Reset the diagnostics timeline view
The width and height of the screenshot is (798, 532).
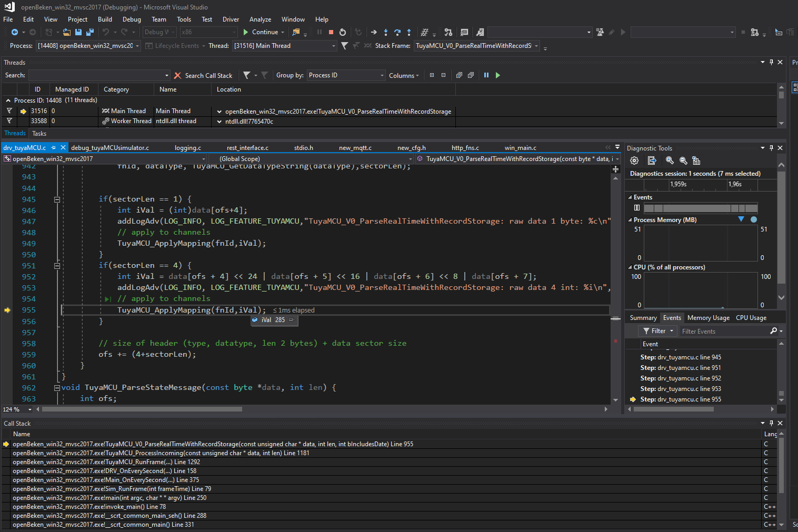pyautogui.click(x=696, y=160)
